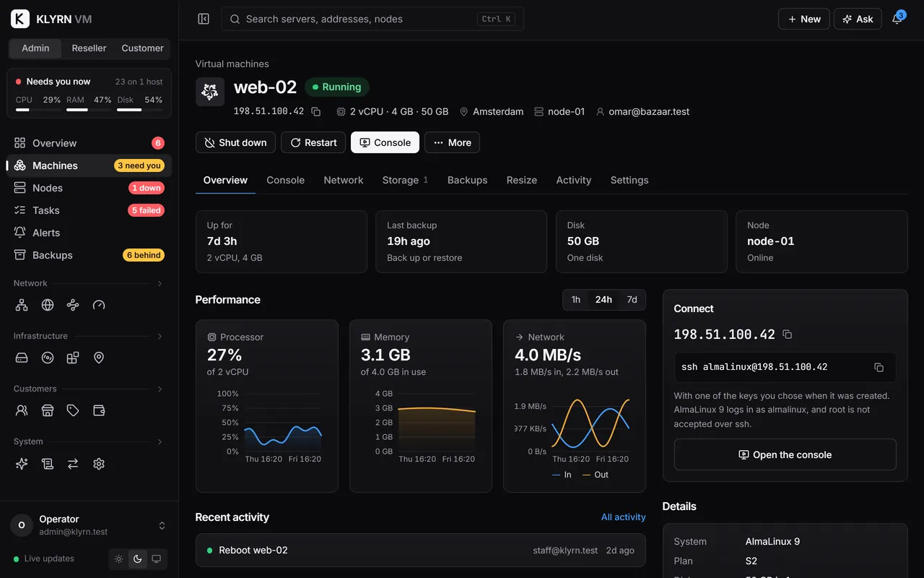The image size is (924, 578).
Task: Expand the Customers section chevron
Action: 160,389
